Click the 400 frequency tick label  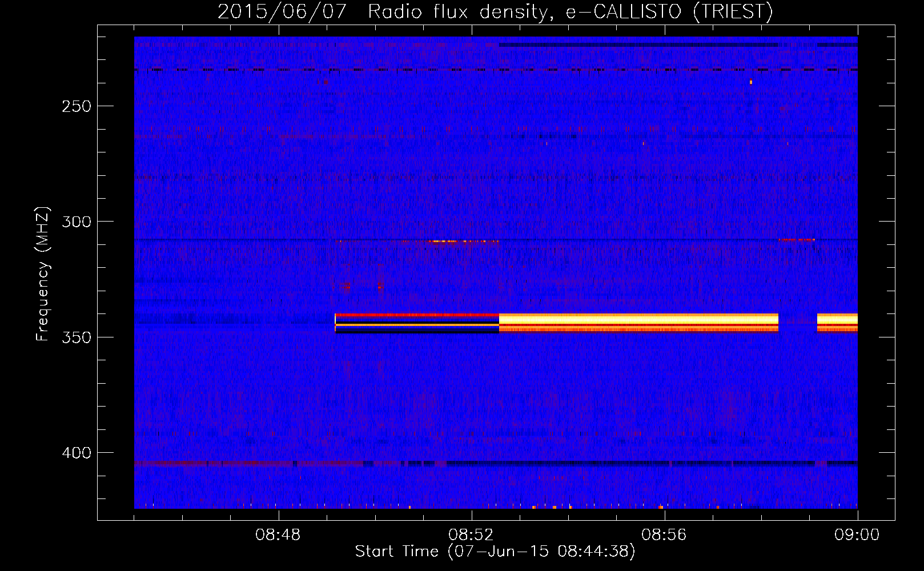[x=77, y=453]
